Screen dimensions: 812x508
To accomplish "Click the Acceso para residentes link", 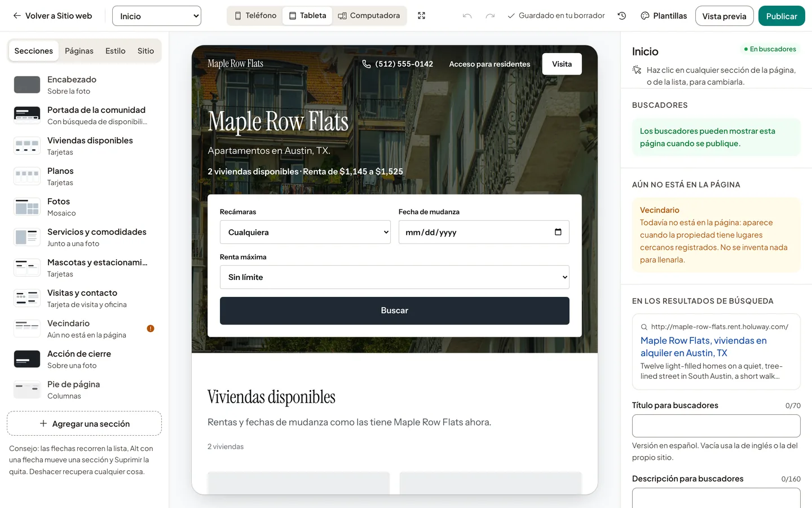I will [489, 64].
